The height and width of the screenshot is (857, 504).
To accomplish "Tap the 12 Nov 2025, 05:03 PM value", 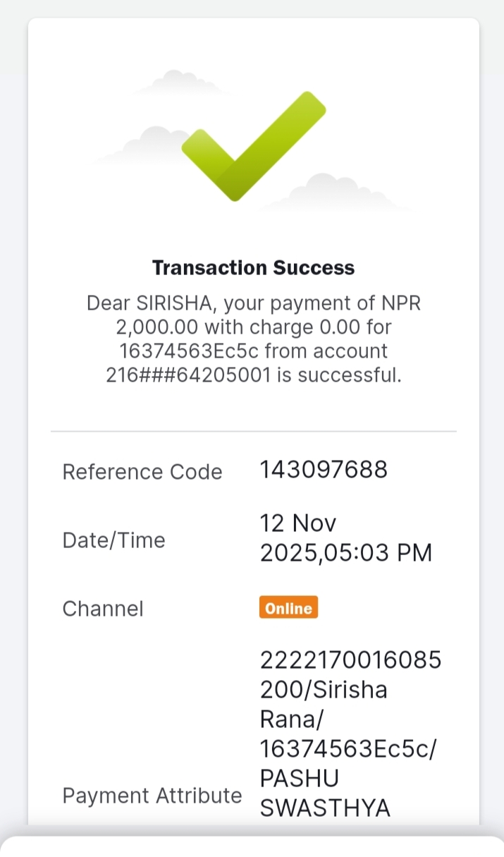I will pos(346,538).
